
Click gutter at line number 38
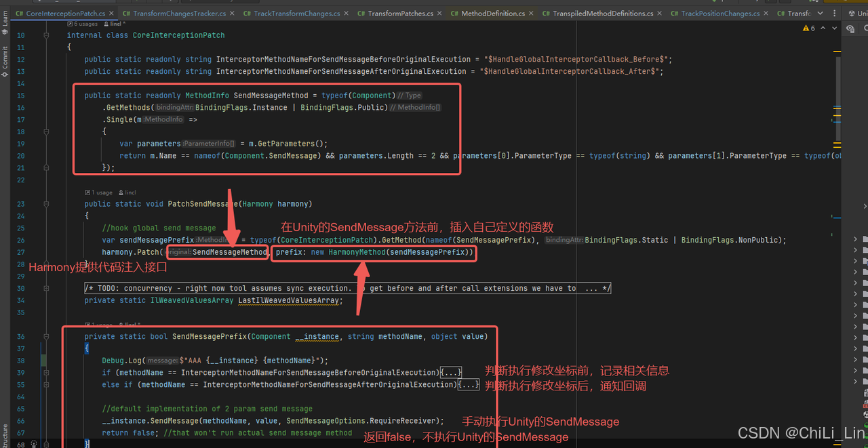coord(20,361)
